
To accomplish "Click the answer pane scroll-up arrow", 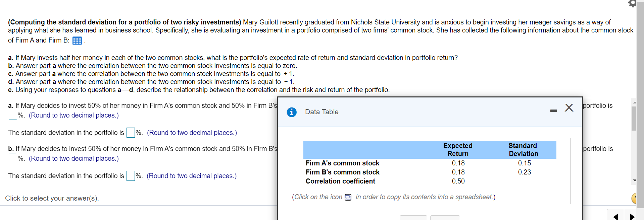I will (634, 102).
